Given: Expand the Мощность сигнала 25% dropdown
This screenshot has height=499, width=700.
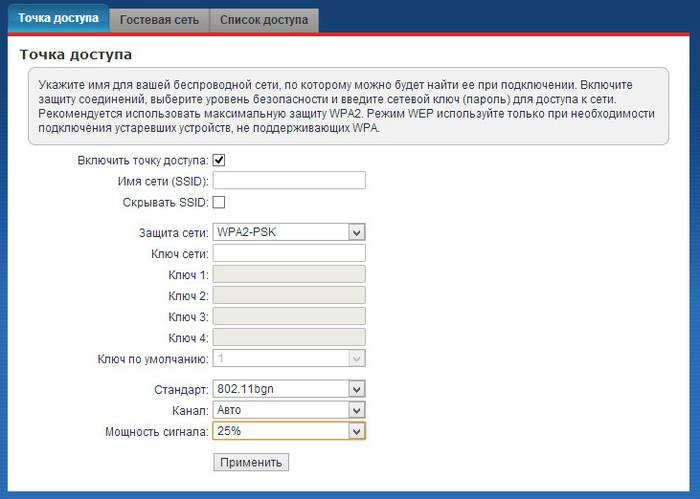Looking at the screenshot, I should pos(289,431).
